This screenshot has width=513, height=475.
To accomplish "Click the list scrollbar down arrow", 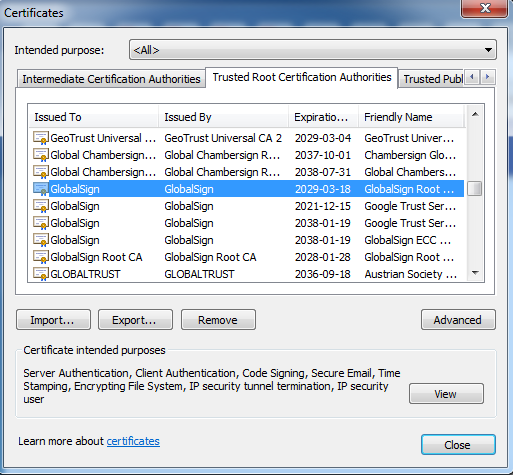I will pyautogui.click(x=475, y=273).
